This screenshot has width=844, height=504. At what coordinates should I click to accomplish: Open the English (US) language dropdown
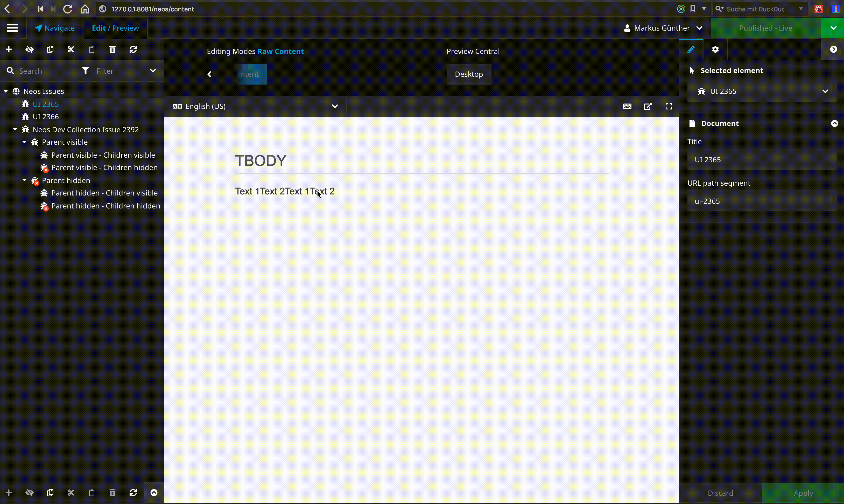(255, 106)
